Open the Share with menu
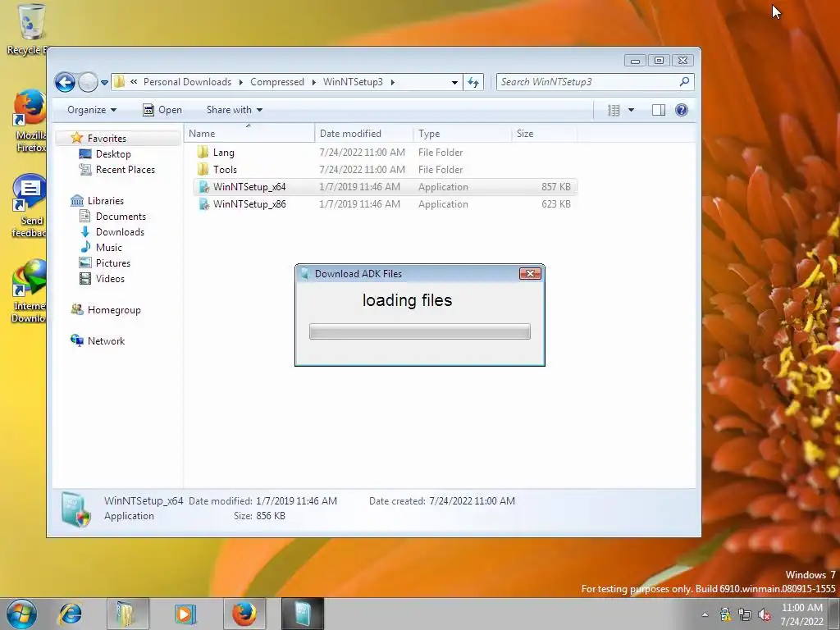The height and width of the screenshot is (630, 840). coord(234,110)
